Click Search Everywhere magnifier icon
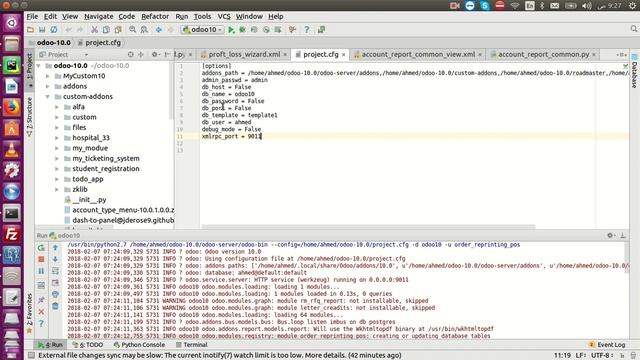The height and width of the screenshot is (360, 640). (633, 29)
